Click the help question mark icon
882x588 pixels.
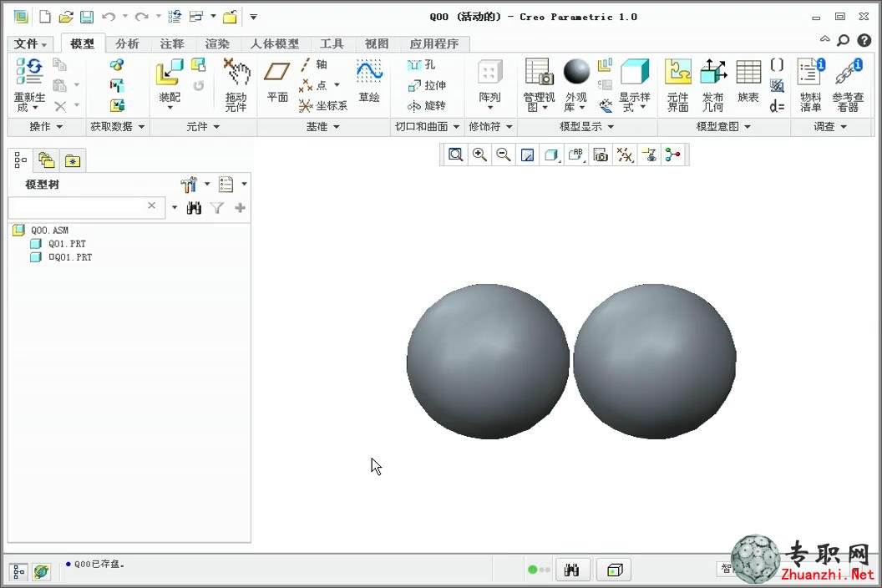pos(864,40)
